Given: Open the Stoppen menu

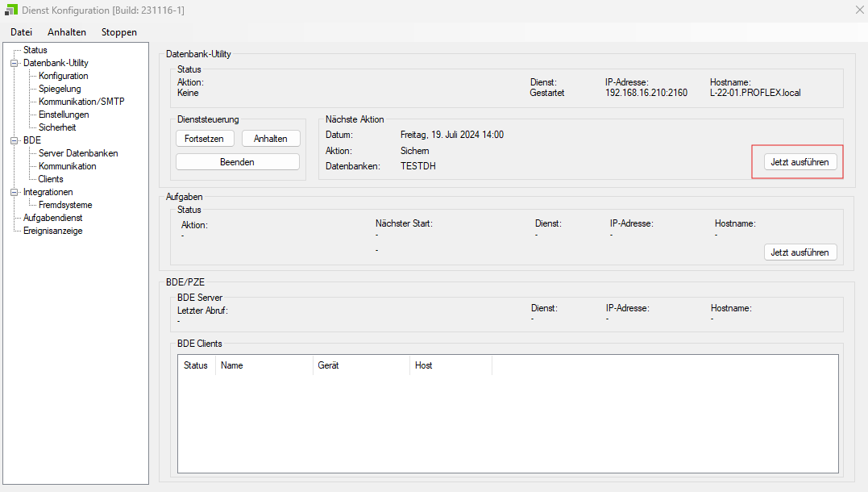Looking at the screenshot, I should click(x=119, y=32).
